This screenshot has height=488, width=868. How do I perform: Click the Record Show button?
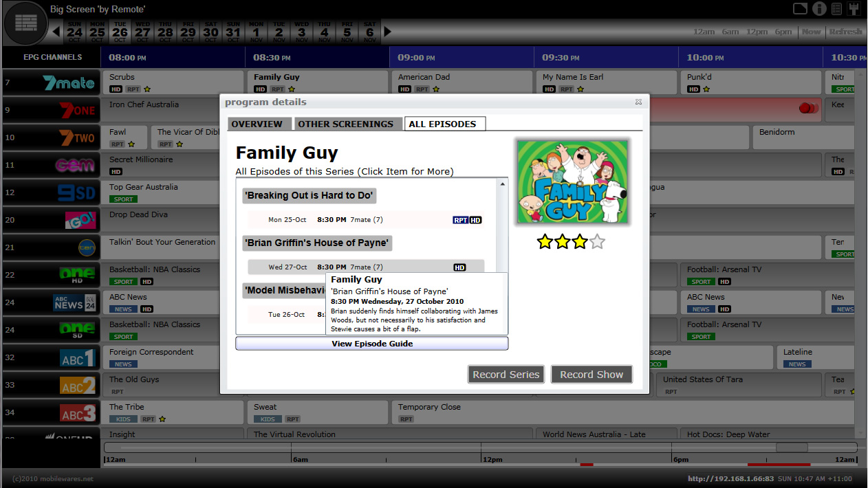pos(592,375)
